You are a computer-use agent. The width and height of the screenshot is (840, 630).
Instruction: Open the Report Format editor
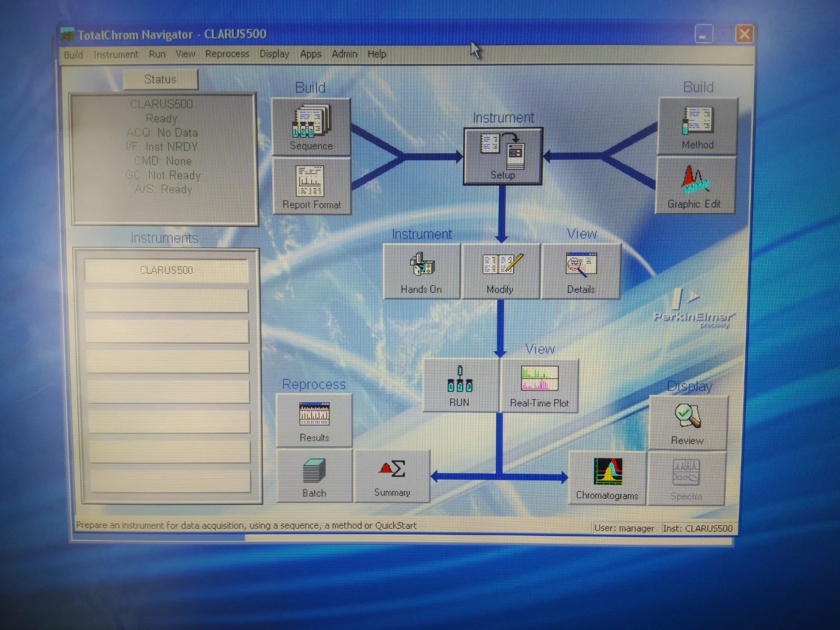[312, 186]
